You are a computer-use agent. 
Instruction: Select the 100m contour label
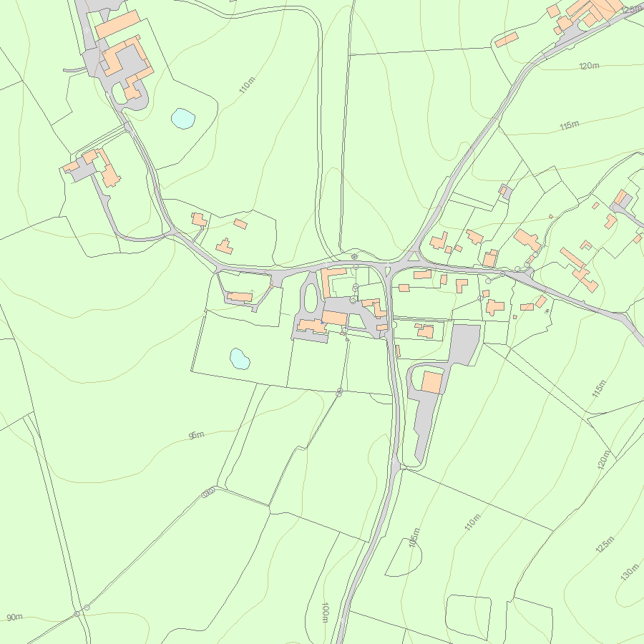[325, 613]
